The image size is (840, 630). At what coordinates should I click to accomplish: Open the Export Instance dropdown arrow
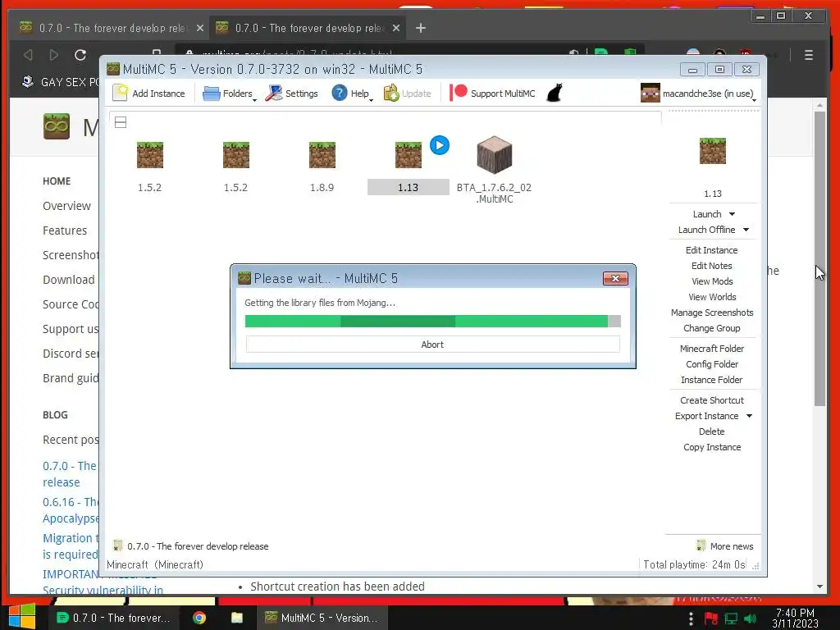[x=749, y=416]
